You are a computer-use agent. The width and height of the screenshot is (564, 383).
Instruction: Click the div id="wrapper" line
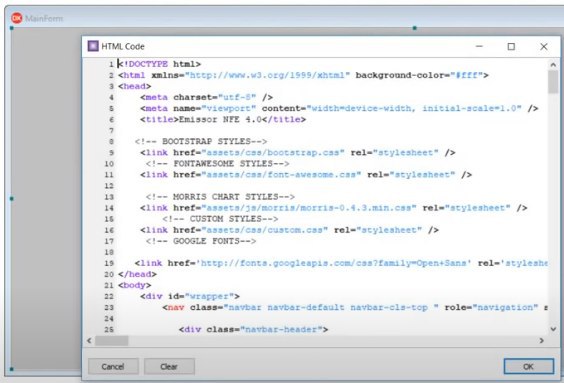pyautogui.click(x=190, y=296)
